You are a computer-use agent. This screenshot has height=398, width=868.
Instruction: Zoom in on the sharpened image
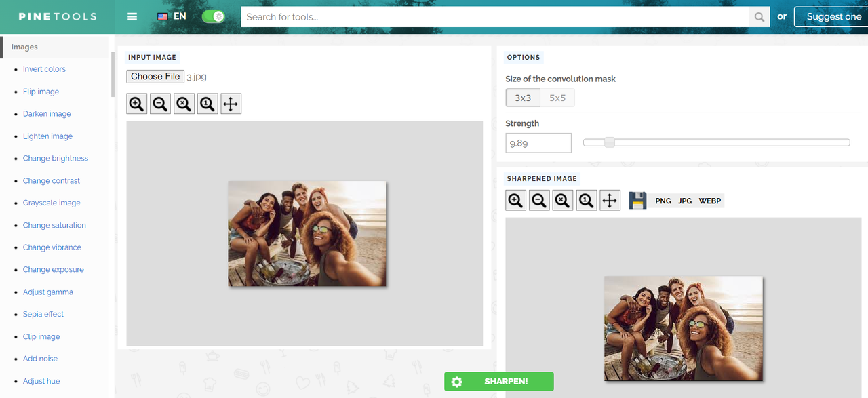[516, 200]
